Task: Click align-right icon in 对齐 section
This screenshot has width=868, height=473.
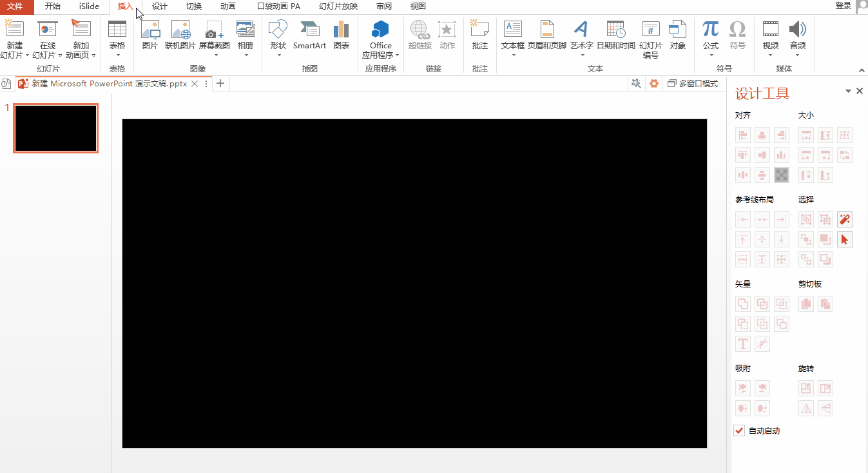Action: pyautogui.click(x=782, y=135)
